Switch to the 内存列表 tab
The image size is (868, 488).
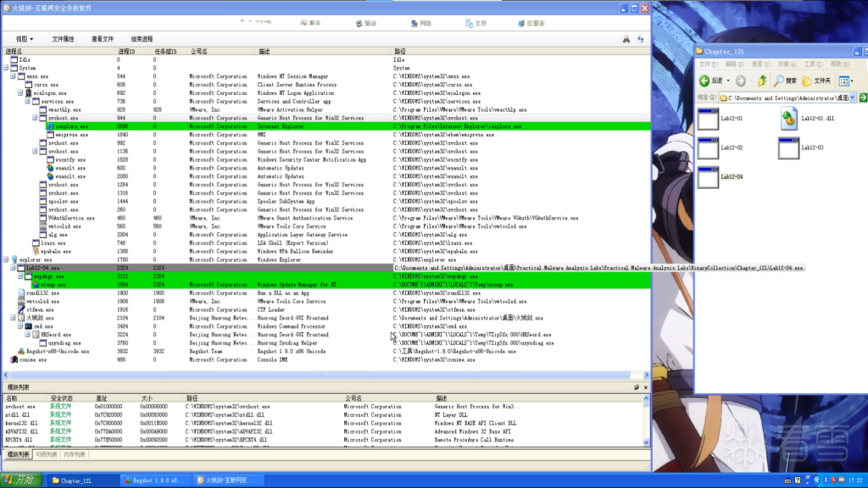tap(75, 455)
